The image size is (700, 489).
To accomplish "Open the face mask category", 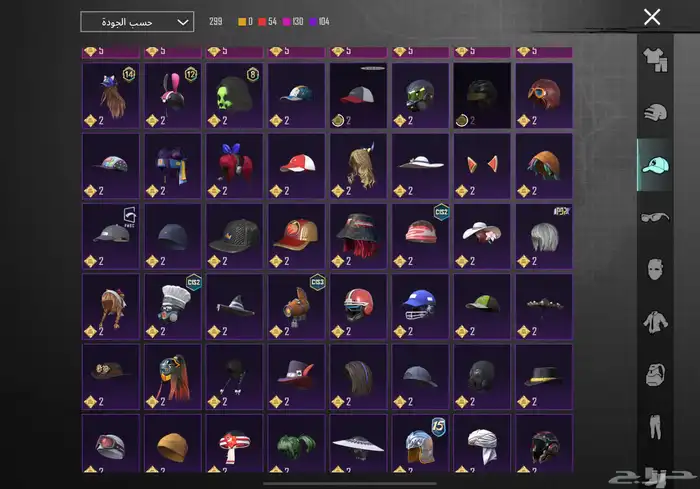I will tap(655, 268).
